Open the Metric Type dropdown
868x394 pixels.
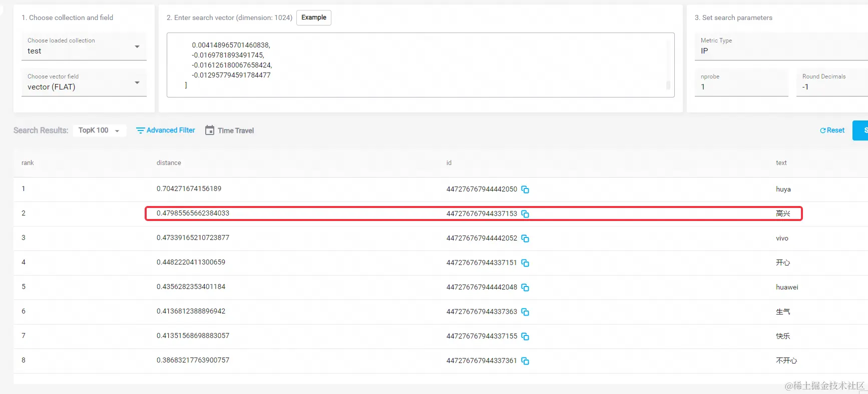(x=781, y=46)
